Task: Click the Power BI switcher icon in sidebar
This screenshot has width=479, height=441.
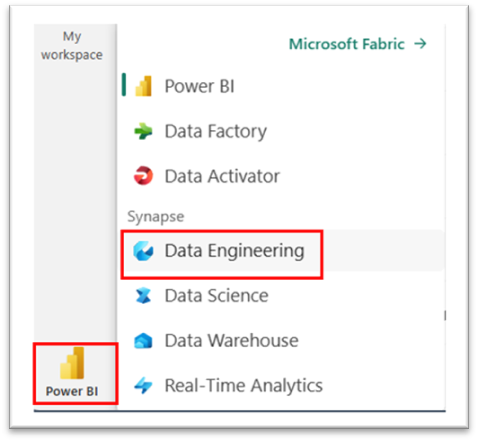Action: (72, 363)
